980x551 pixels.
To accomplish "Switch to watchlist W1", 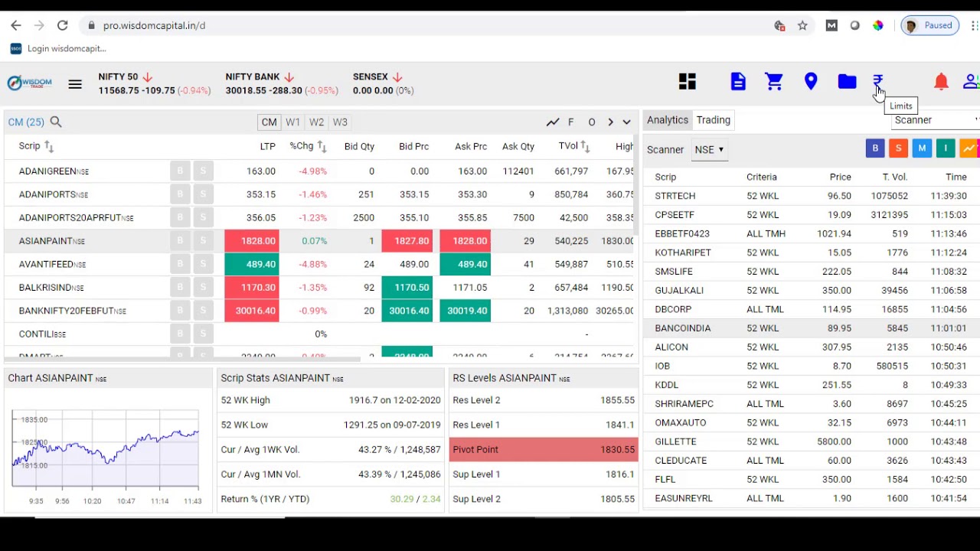I will point(292,122).
